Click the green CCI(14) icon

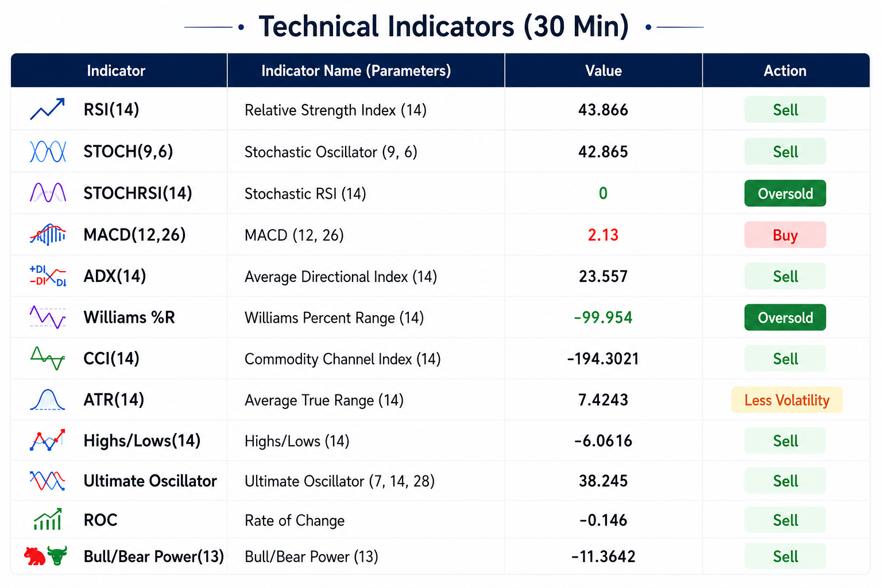pos(48,358)
